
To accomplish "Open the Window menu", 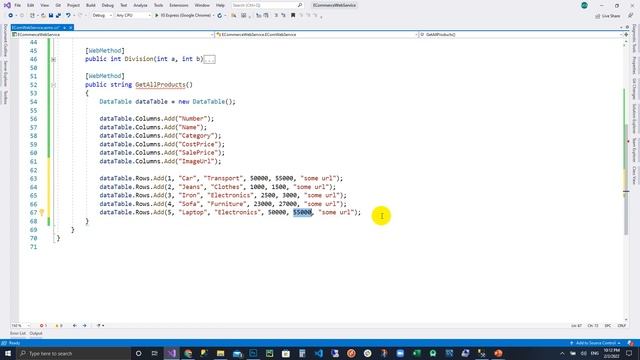I will coord(202,5).
